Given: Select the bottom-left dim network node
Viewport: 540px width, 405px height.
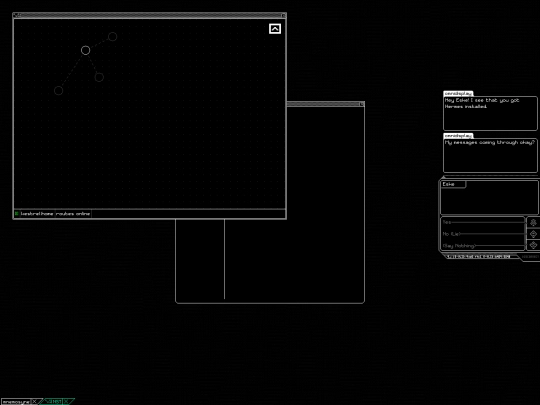Looking at the screenshot, I should [x=59, y=91].
